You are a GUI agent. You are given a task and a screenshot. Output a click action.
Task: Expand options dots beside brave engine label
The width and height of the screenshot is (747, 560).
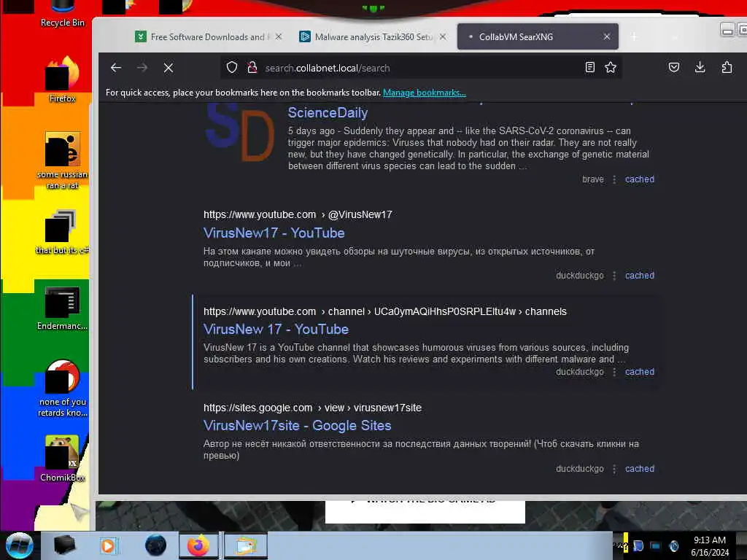pyautogui.click(x=614, y=179)
